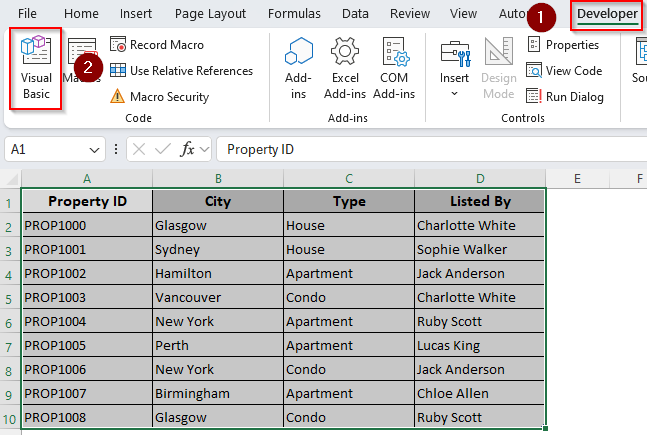Click the Property ID header cell
647x435 pixels.
click(87, 201)
